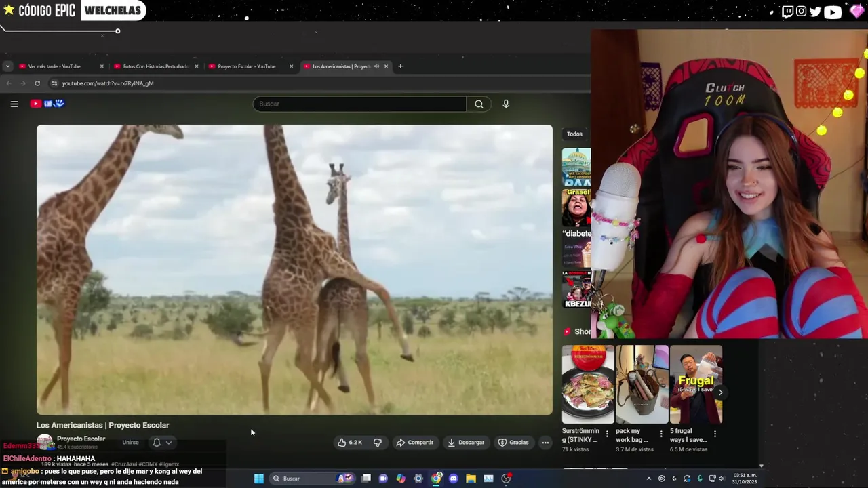Viewport: 868px width, 488px height.
Task: Reload the page in the browser
Action: 37,83
